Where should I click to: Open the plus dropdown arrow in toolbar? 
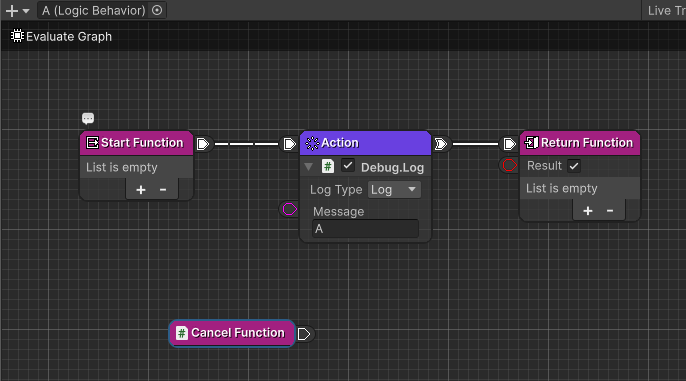point(26,11)
